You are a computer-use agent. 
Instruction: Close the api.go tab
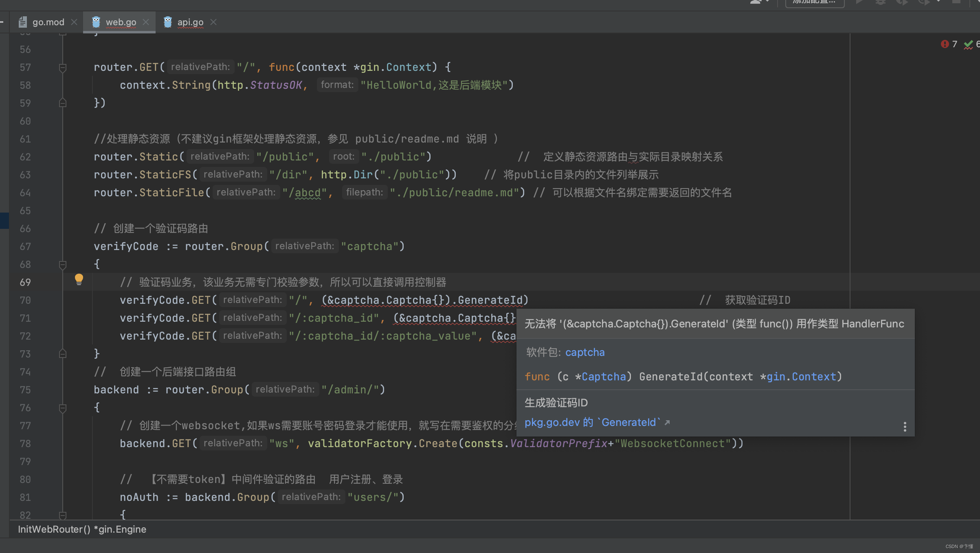pyautogui.click(x=213, y=22)
